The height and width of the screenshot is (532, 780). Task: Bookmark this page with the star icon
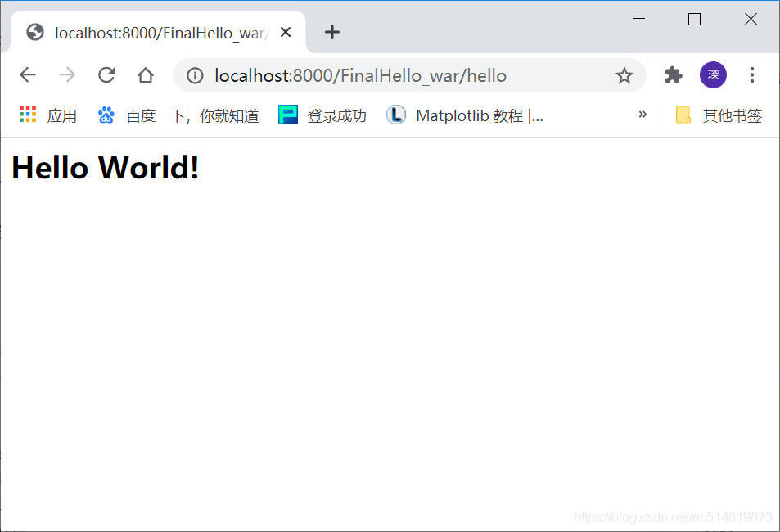coord(624,75)
